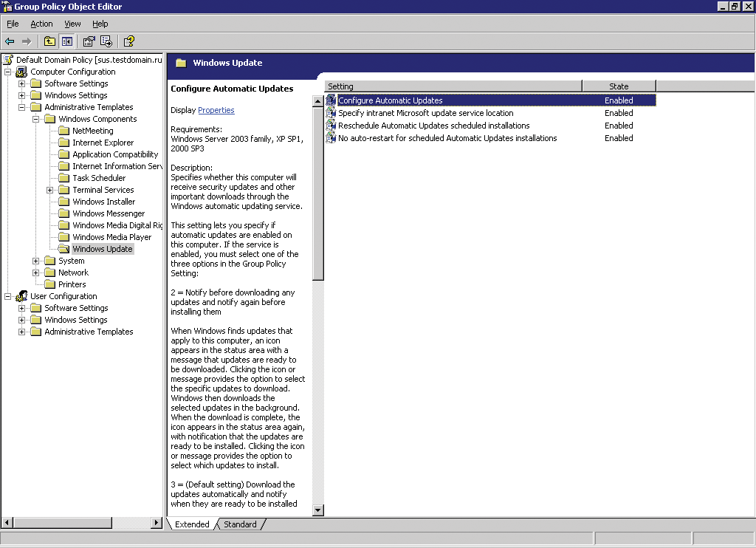Click the Windows Installer folder icon
The height and width of the screenshot is (548, 756).
[63, 202]
